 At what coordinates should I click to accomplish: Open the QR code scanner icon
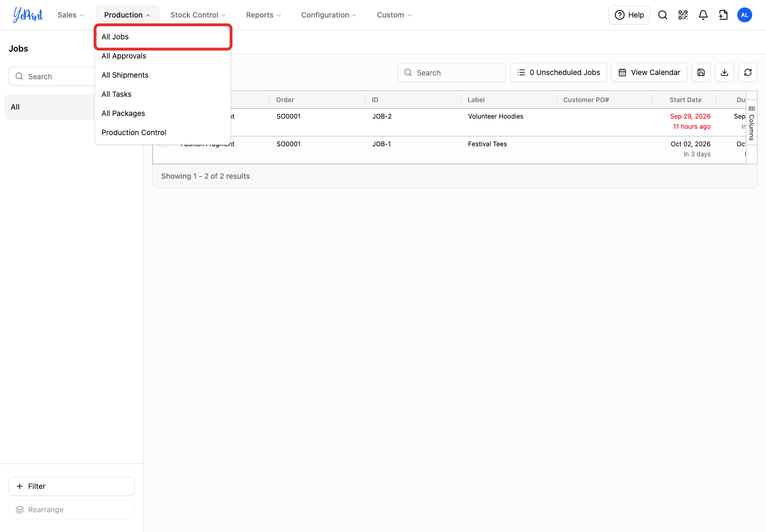point(683,15)
